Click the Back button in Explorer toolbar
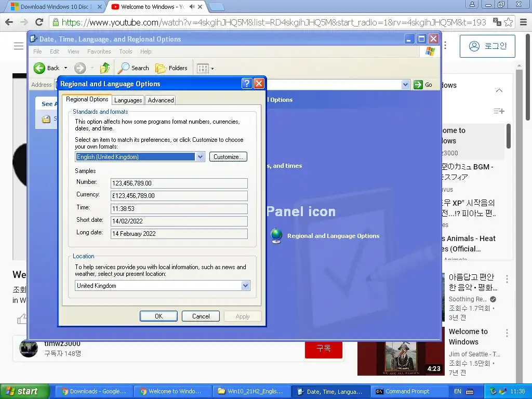 [x=47, y=68]
